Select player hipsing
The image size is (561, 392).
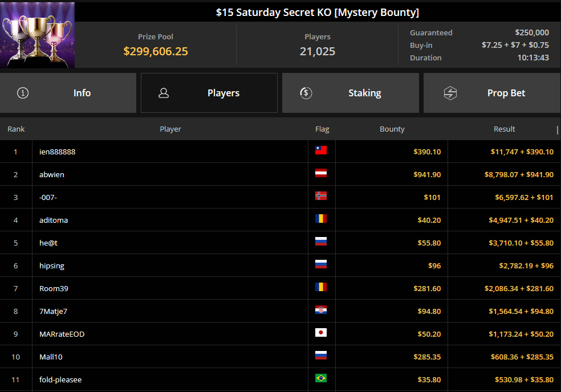tap(52, 266)
